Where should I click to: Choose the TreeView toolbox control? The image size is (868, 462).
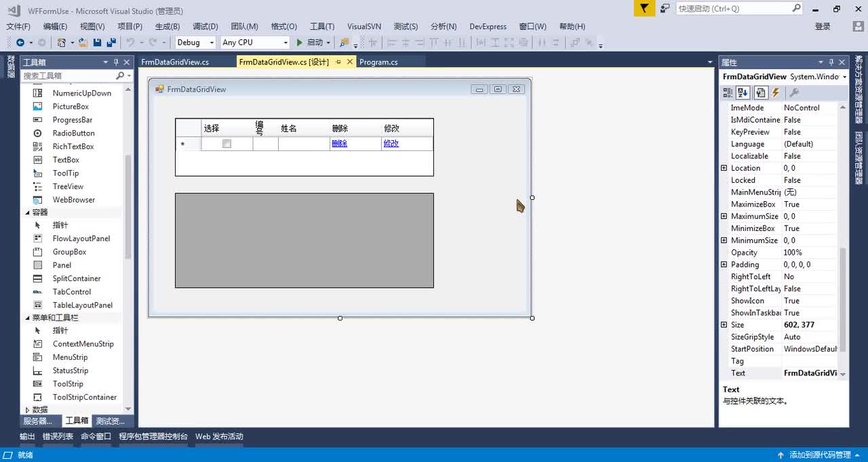coord(68,186)
